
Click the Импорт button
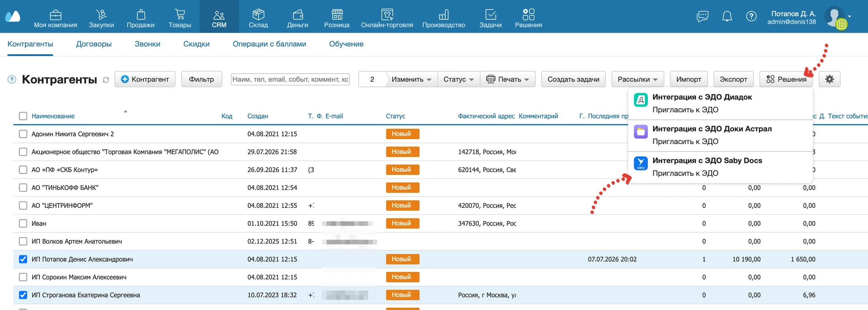(x=689, y=79)
